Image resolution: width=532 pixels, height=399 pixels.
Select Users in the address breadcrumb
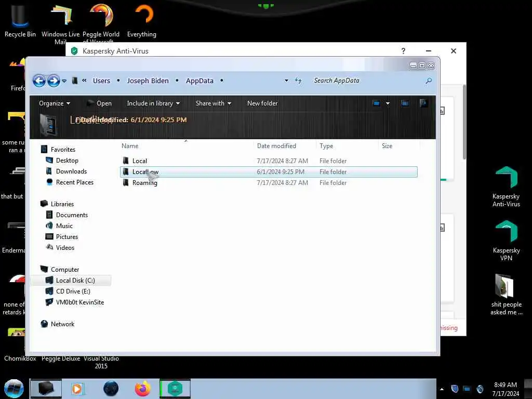point(101,81)
